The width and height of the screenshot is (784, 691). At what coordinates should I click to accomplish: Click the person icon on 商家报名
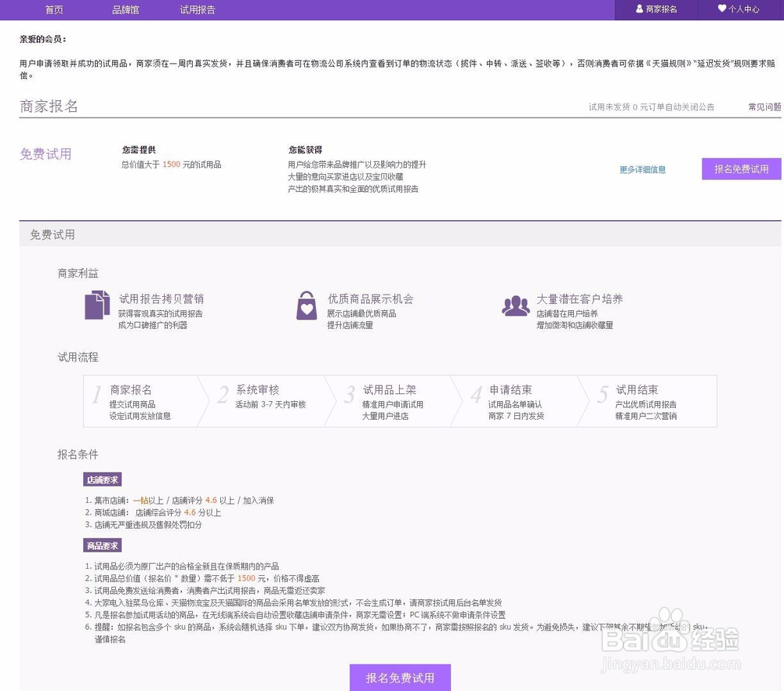point(641,9)
